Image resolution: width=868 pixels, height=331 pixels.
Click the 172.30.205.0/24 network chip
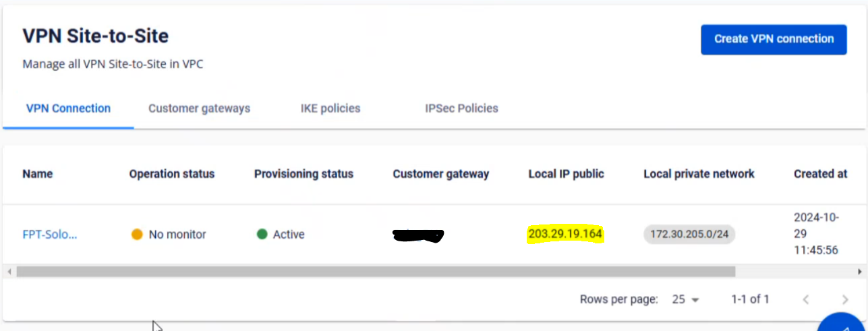pos(689,235)
